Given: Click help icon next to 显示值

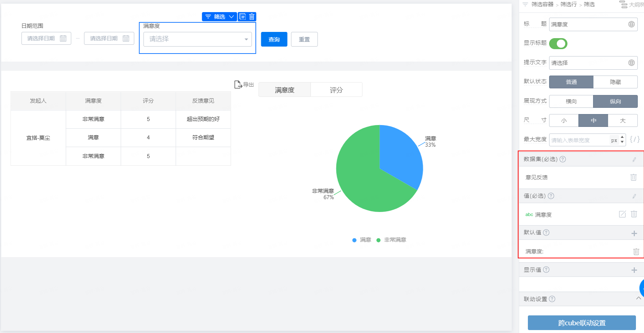Looking at the screenshot, I should click(x=546, y=270).
